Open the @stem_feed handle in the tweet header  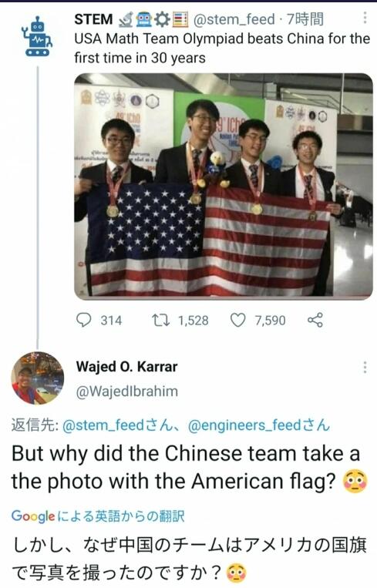234,19
